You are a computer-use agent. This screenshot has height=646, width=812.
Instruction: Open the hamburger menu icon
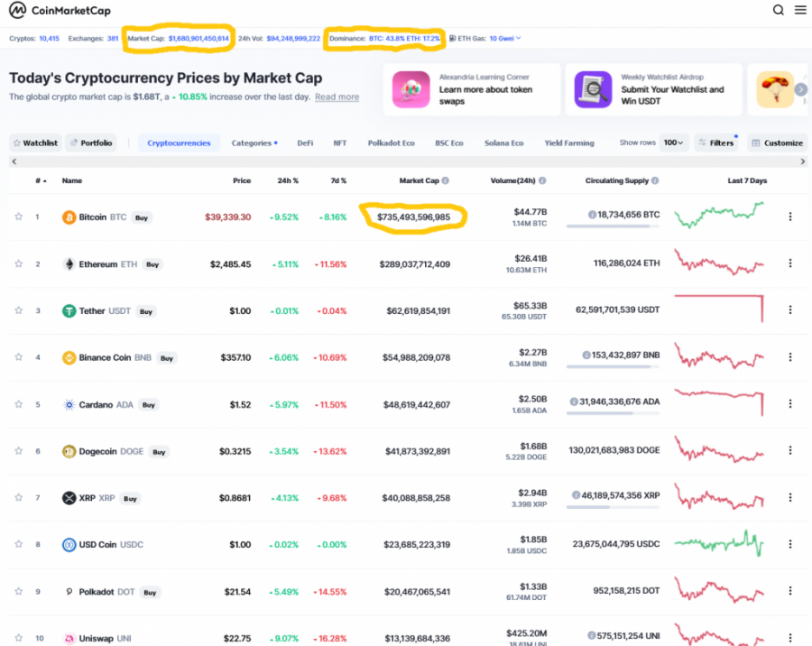[800, 10]
